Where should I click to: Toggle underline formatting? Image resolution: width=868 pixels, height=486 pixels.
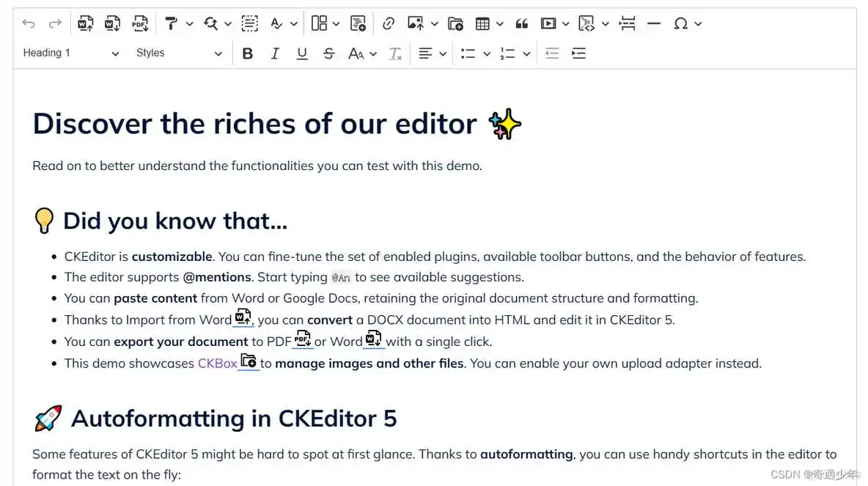click(301, 53)
